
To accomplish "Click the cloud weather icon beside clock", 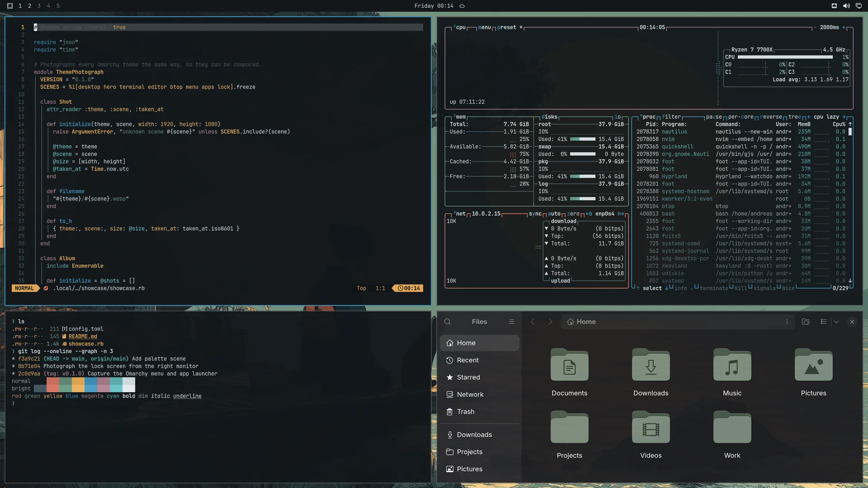I will [462, 6].
